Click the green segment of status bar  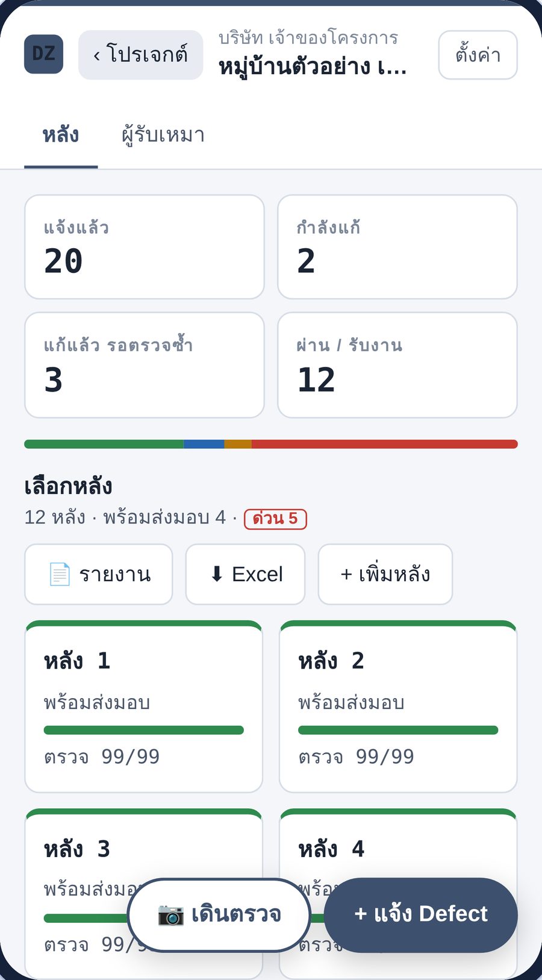104,445
